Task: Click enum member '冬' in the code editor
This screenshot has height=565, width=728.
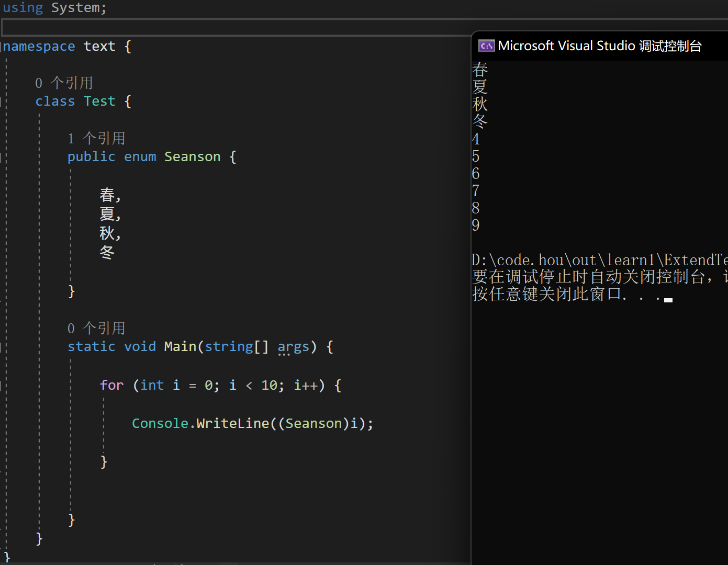Action: (x=107, y=252)
